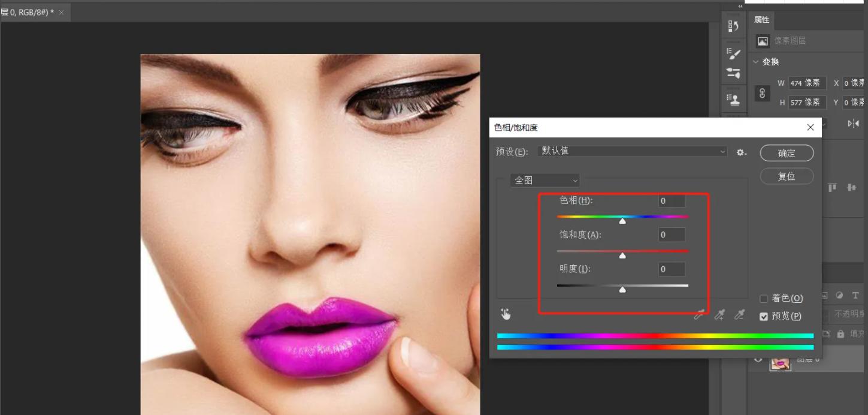The height and width of the screenshot is (415, 868).
Task: Filter layers by adjustment layer icon
Action: pos(839,295)
